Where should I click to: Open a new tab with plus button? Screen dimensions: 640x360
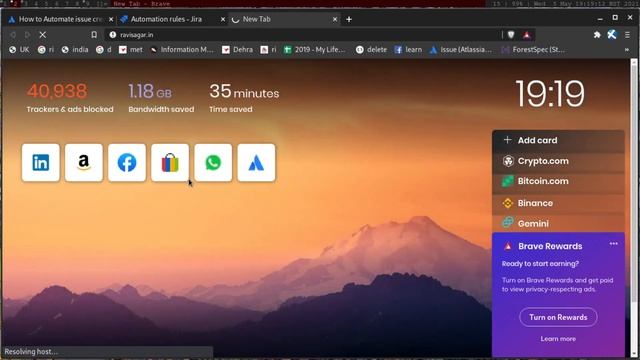pyautogui.click(x=349, y=19)
